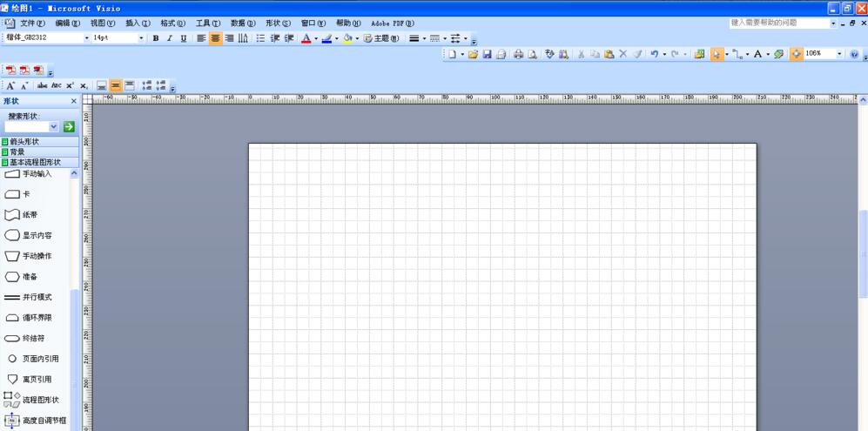Image resolution: width=868 pixels, height=431 pixels.
Task: Select the Connector tool
Action: point(737,54)
